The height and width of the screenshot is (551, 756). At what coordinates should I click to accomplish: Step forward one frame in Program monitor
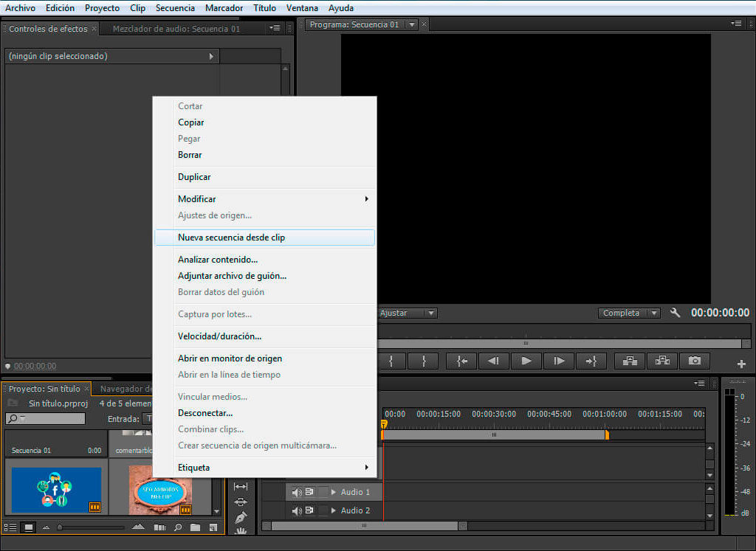[558, 361]
